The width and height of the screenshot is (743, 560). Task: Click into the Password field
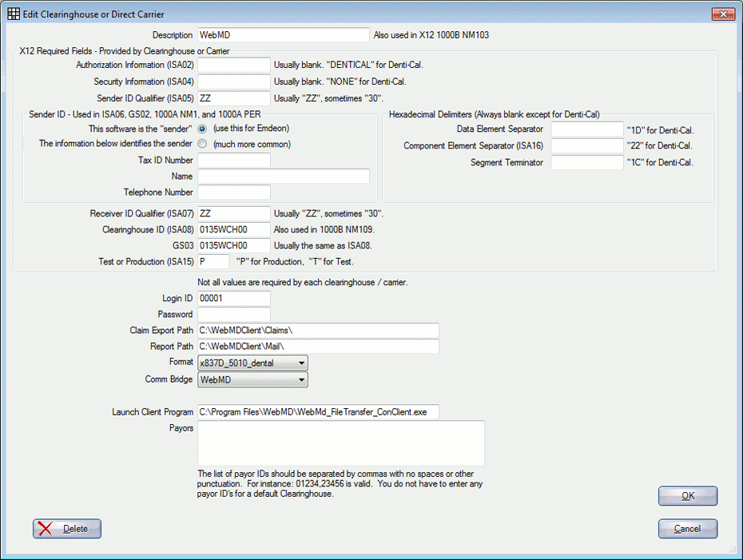(x=234, y=314)
